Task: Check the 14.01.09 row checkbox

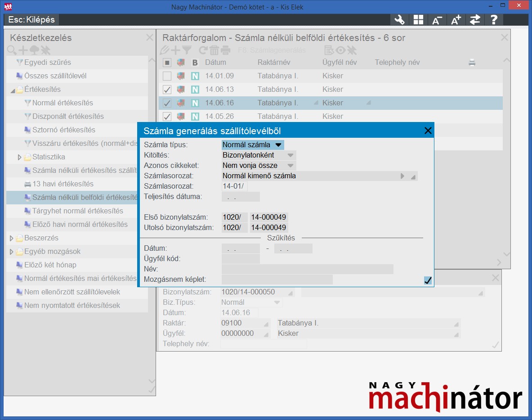Action: tap(167, 76)
